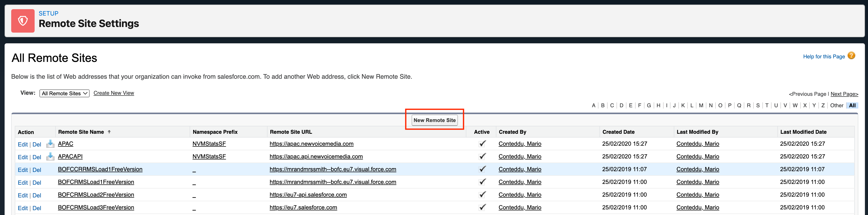The height and width of the screenshot is (215, 868).
Task: Click the Active checkmark for BOFCRMSLoad3FreeVersion
Action: coord(482,207)
